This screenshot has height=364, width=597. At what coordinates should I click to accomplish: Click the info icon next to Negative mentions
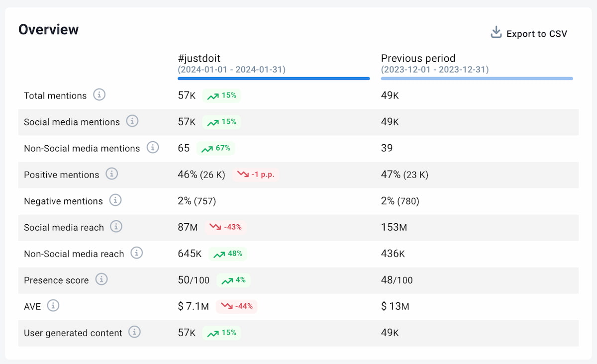tap(115, 200)
